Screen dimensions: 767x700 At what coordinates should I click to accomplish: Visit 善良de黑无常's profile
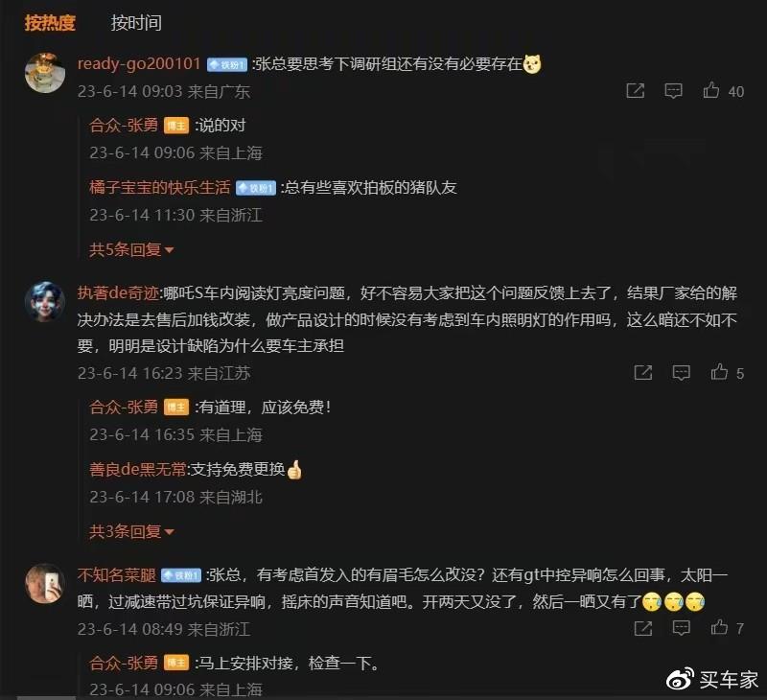tap(137, 469)
